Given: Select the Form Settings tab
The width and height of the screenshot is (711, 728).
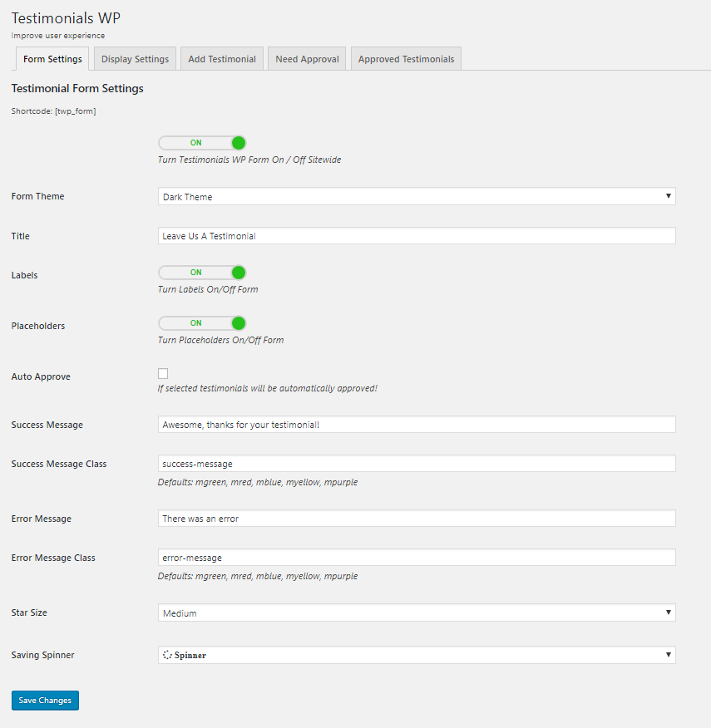Looking at the screenshot, I should point(52,59).
